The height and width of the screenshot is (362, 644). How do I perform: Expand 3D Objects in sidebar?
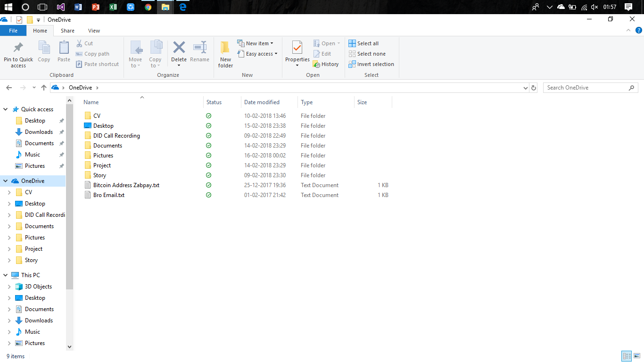[x=9, y=287]
